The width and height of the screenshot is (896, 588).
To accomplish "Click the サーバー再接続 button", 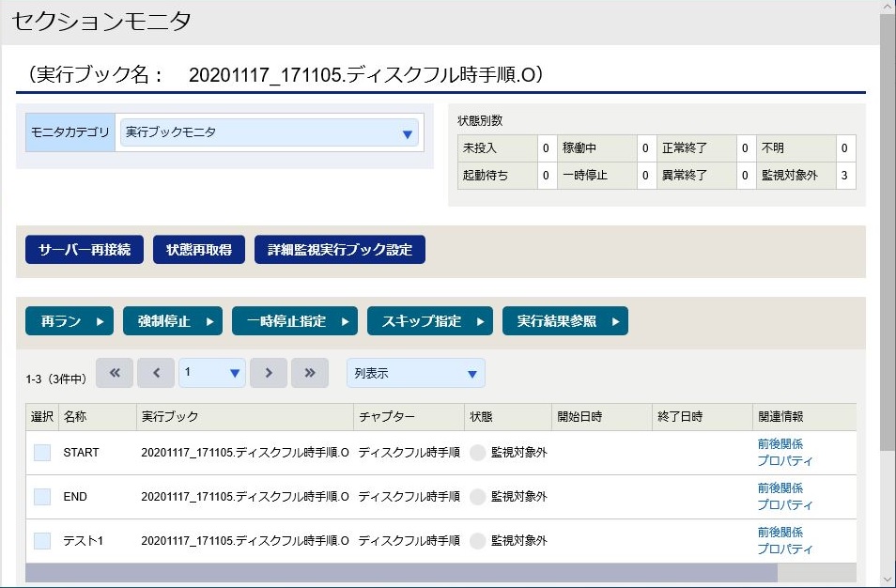I will (x=85, y=250).
